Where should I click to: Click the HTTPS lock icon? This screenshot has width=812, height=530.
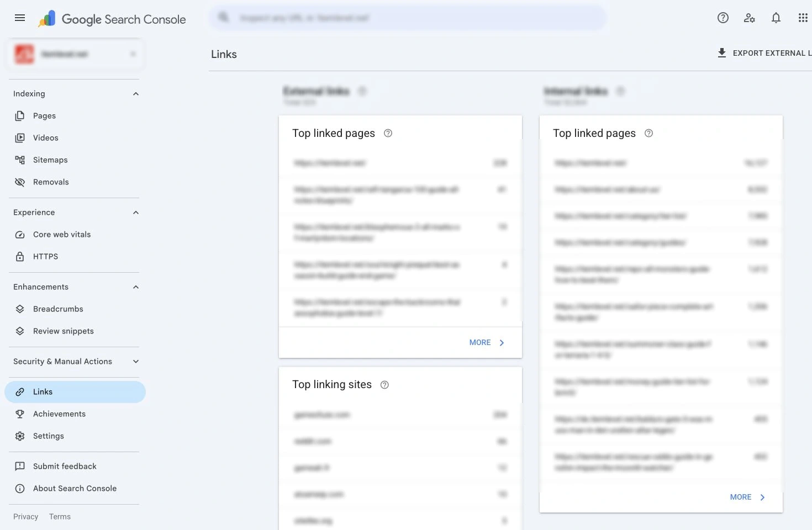pyautogui.click(x=20, y=257)
